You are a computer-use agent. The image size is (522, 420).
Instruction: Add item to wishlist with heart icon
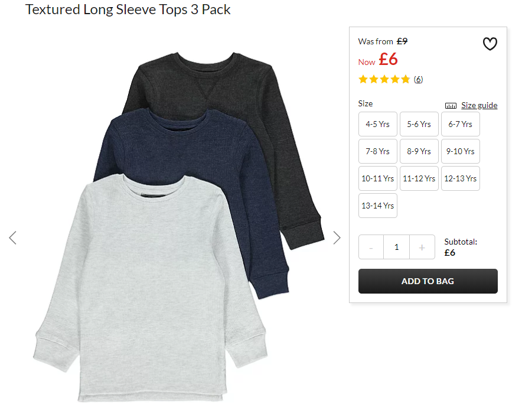[490, 44]
